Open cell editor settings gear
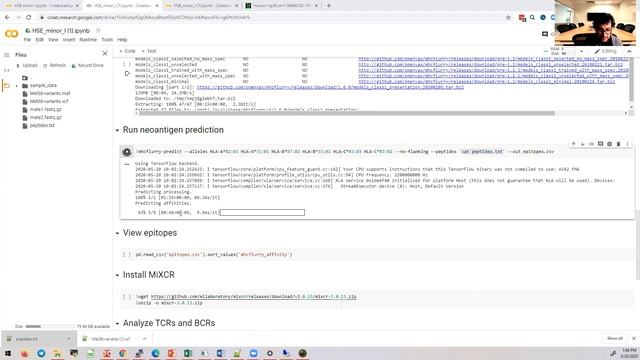This screenshot has width=640, height=360. click(609, 144)
